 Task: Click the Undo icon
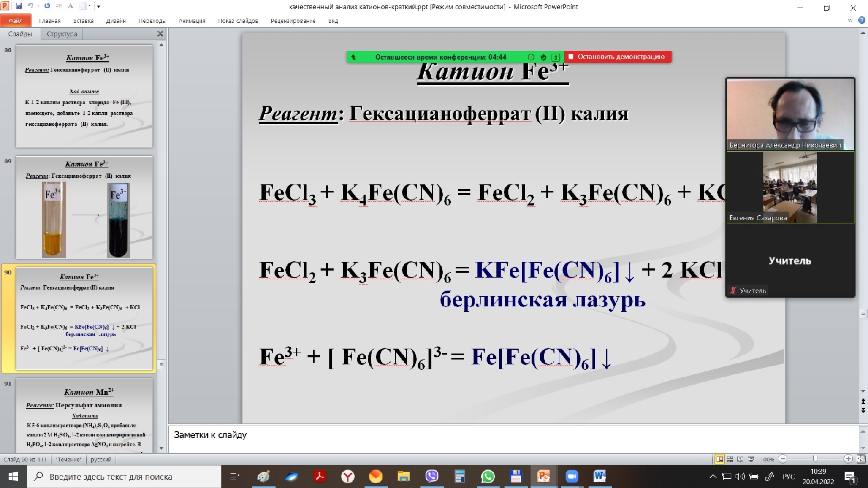click(31, 6)
